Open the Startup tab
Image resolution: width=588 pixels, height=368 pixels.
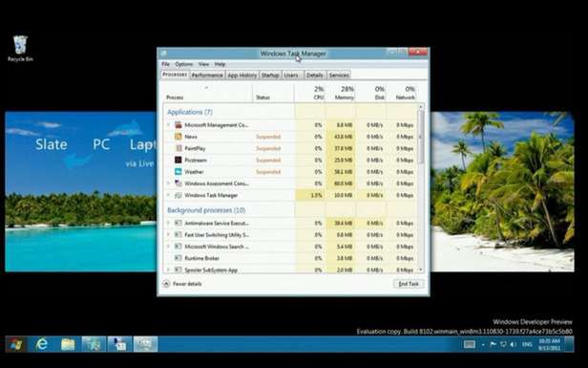coord(270,76)
